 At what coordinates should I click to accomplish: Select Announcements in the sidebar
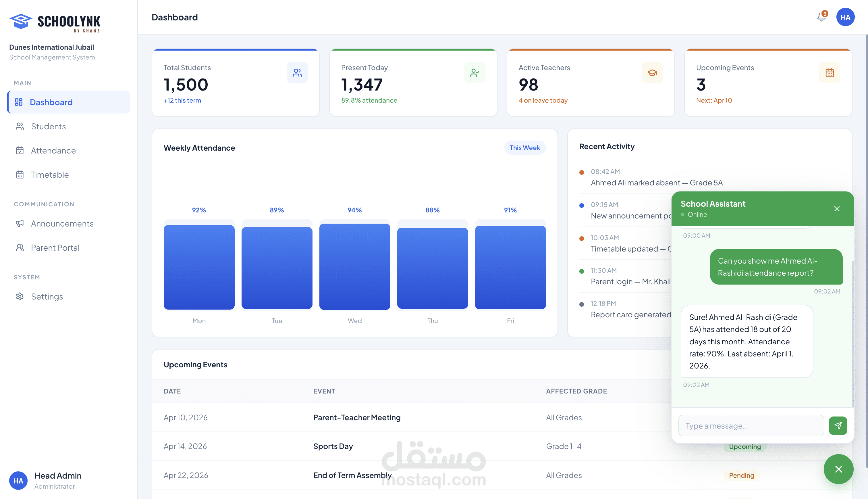(x=62, y=223)
